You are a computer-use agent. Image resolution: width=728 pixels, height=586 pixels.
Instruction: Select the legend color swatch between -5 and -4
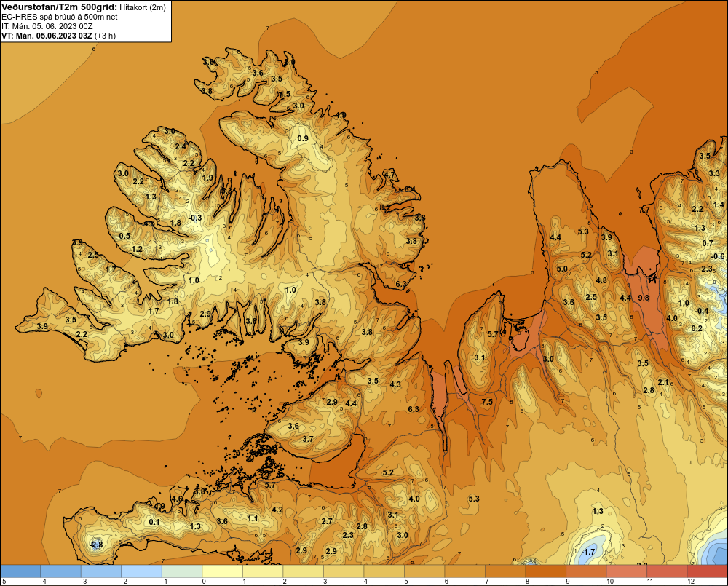(20, 571)
